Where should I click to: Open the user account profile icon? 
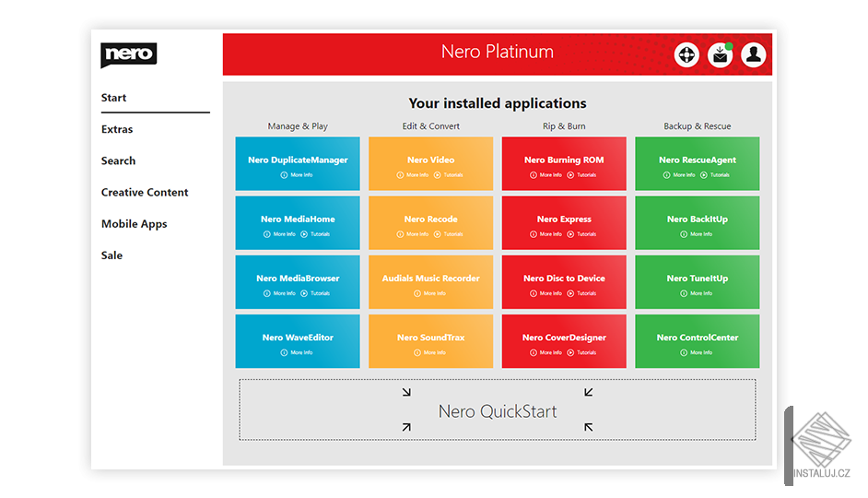[754, 54]
